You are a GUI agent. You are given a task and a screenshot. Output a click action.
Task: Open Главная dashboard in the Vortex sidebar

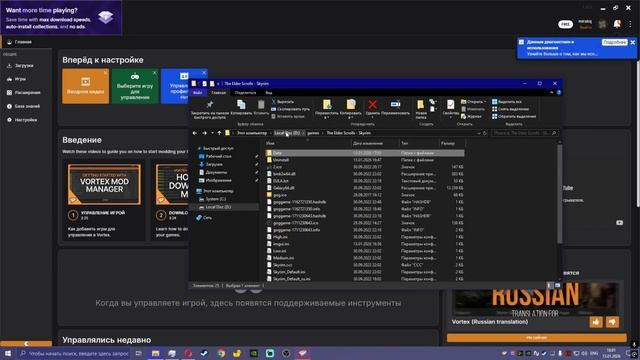coord(19,42)
